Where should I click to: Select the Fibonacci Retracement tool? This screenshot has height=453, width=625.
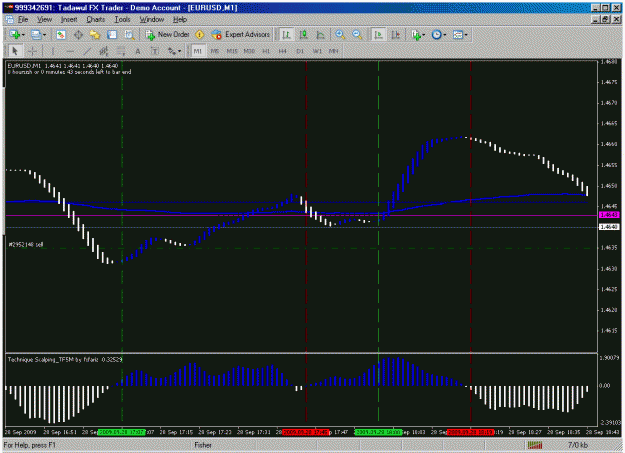(120, 51)
